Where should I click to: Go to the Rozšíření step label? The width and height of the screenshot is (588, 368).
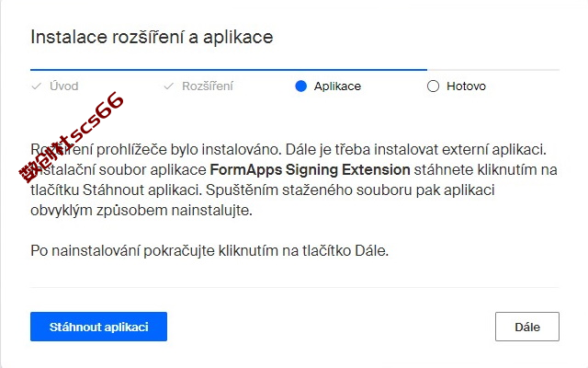pyautogui.click(x=208, y=86)
